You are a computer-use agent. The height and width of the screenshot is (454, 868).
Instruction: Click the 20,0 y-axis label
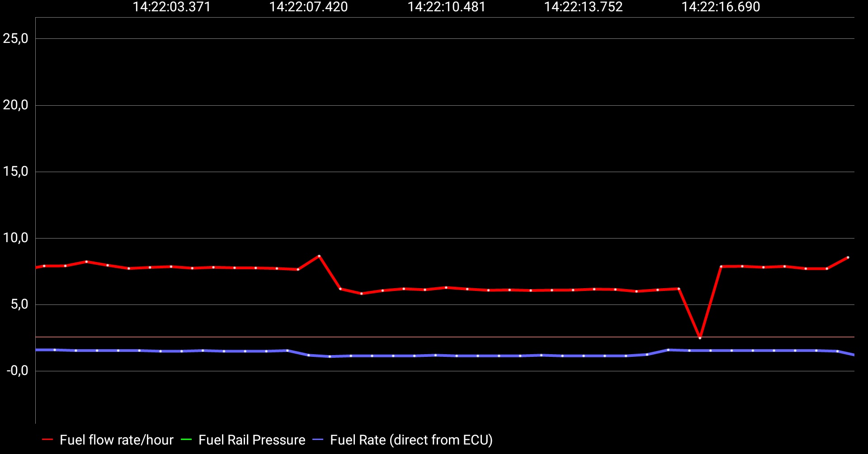click(x=16, y=105)
